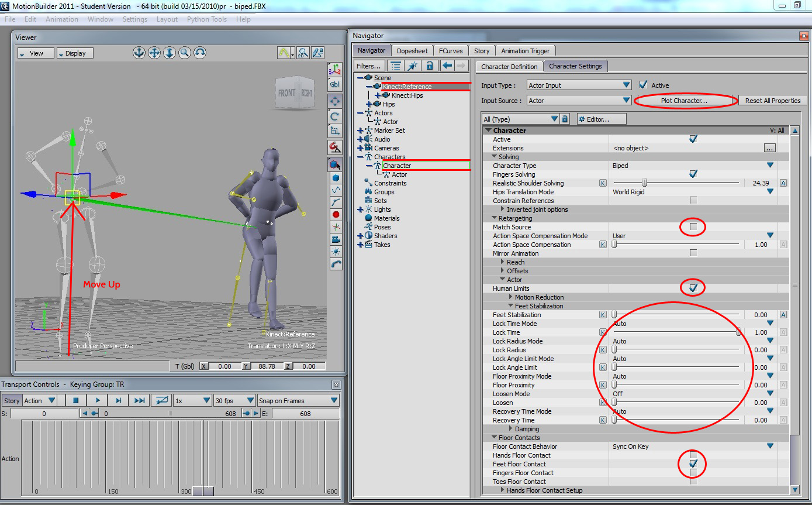Click the Plot Character button
Screen dimensions: 812x505
(x=685, y=100)
